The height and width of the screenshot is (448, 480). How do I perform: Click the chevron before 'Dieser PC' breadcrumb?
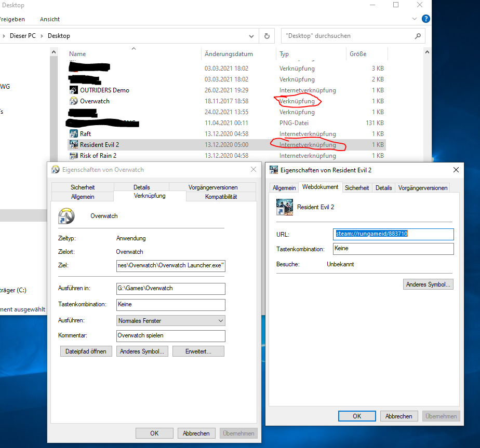(x=4, y=36)
